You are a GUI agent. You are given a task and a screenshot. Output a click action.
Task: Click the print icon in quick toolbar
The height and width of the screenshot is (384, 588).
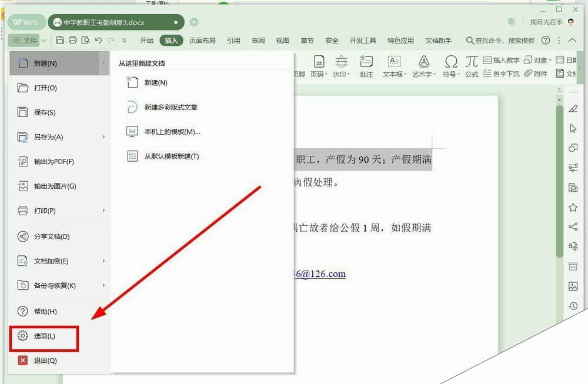(73, 40)
